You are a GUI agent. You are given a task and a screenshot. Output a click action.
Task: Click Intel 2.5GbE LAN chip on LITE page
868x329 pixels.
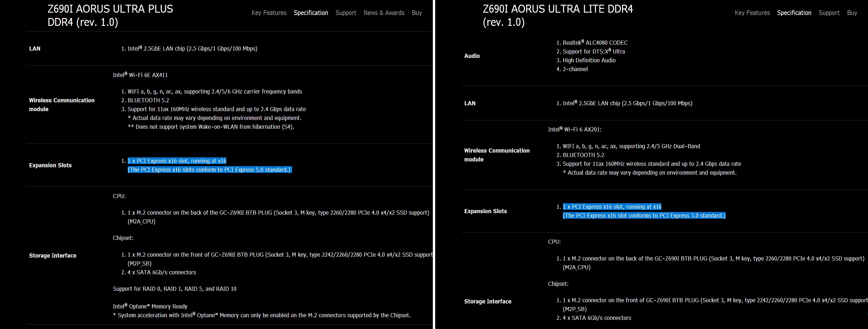(x=627, y=103)
